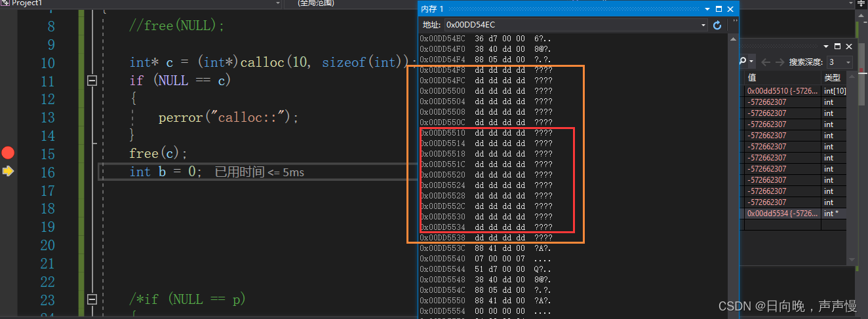Sort by the 类型 column header
This screenshot has width=868, height=319.
click(x=833, y=79)
